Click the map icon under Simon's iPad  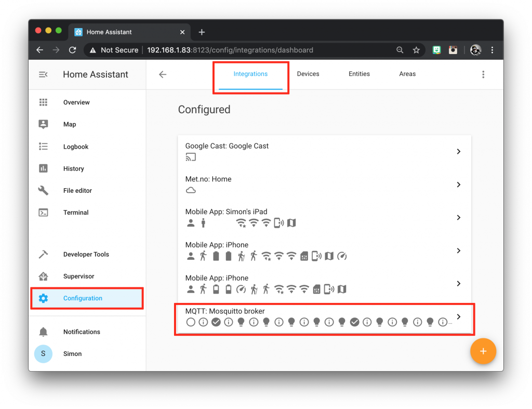click(291, 223)
